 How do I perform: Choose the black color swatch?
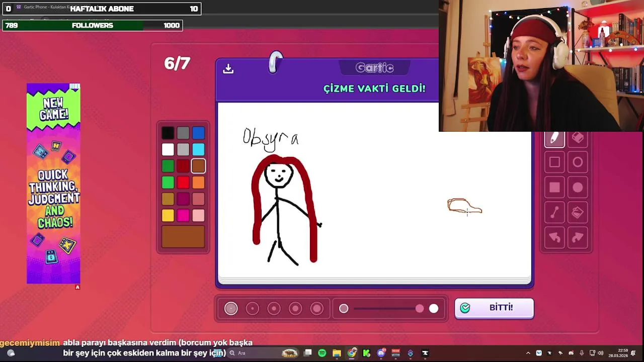(x=168, y=133)
